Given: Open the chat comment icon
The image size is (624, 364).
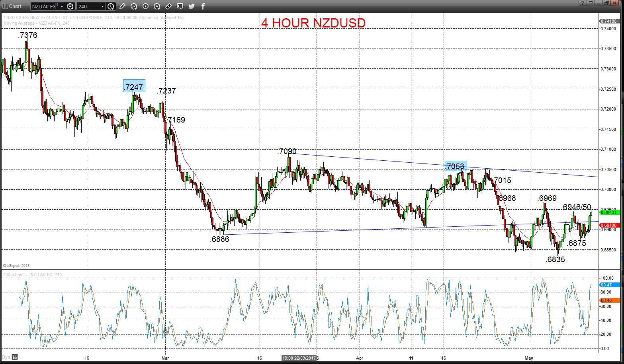Looking at the screenshot, I should tap(180, 6).
